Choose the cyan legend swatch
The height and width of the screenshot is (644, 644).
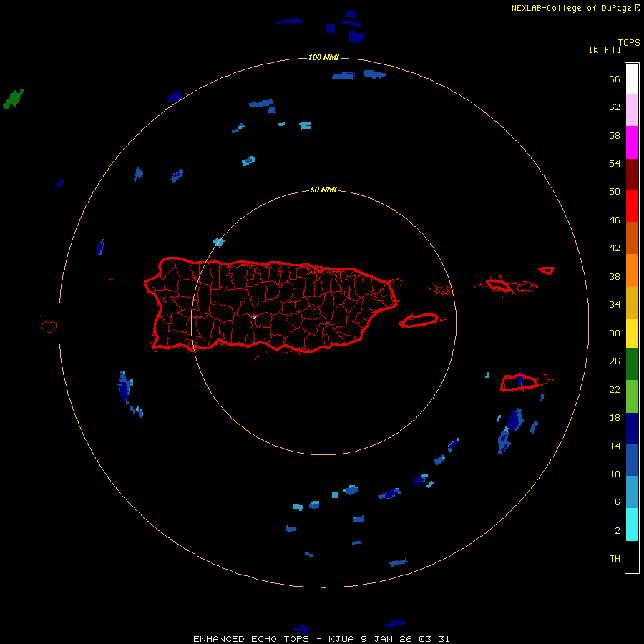click(x=632, y=525)
